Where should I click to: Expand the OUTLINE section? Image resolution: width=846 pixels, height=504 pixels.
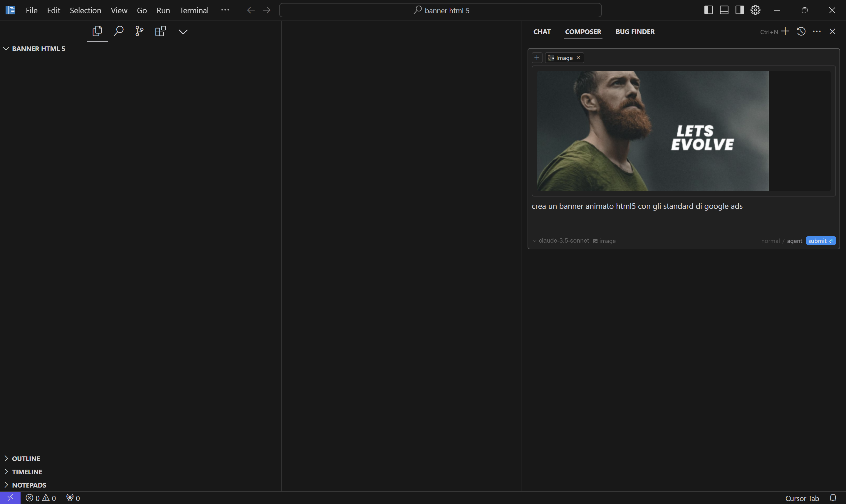(x=26, y=458)
